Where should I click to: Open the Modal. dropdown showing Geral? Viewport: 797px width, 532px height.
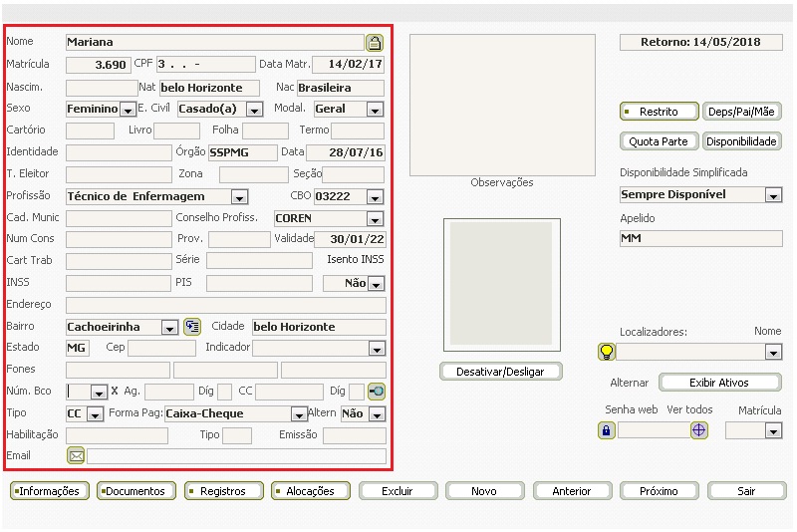376,110
